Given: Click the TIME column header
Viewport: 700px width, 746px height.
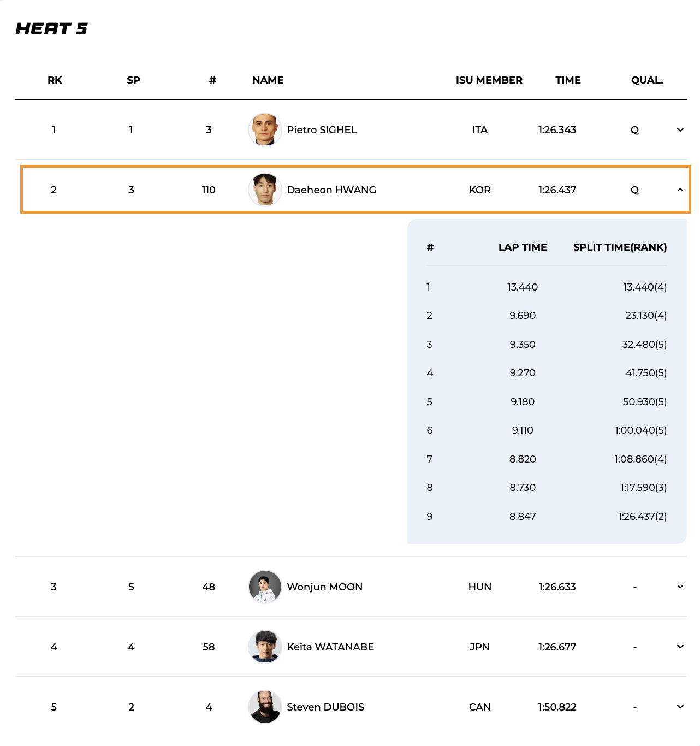Looking at the screenshot, I should 568,80.
